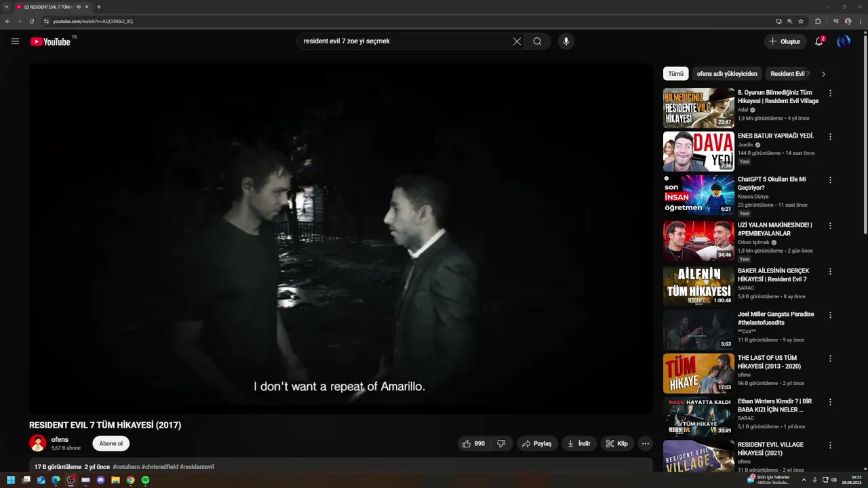Create a clip with Klip button

[x=617, y=443]
